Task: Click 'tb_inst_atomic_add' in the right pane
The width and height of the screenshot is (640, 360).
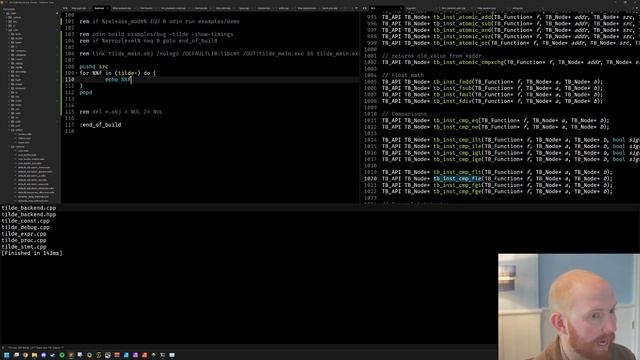Action: 462,17
